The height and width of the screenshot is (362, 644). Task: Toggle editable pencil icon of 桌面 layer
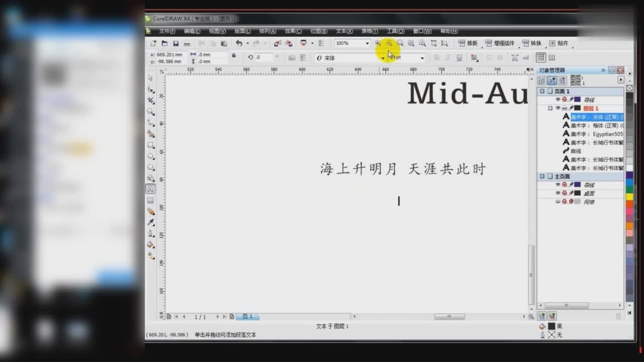(571, 193)
